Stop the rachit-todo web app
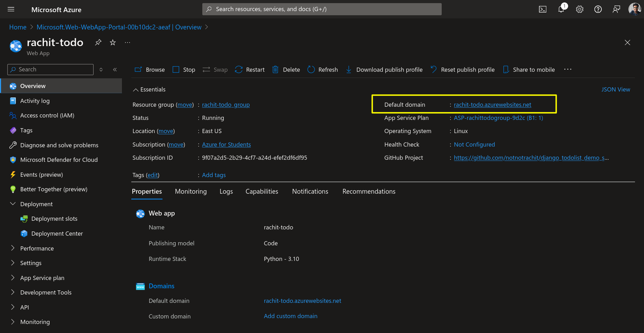This screenshot has width=644, height=333. [184, 69]
